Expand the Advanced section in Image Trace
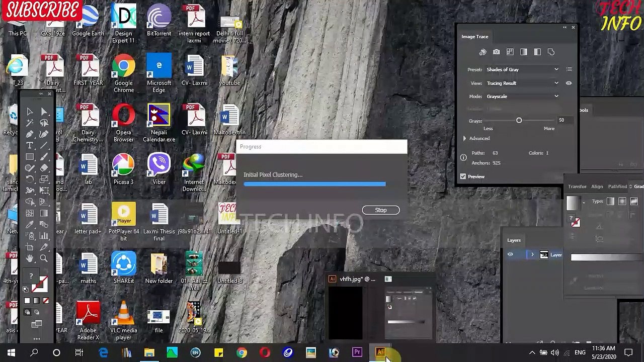 click(x=465, y=138)
